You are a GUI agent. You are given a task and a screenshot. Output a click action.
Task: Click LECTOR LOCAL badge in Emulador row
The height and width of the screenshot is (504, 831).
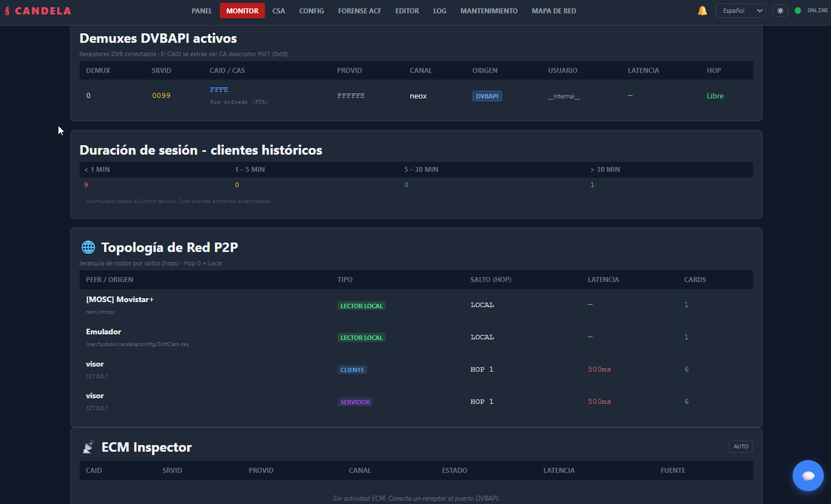362,338
